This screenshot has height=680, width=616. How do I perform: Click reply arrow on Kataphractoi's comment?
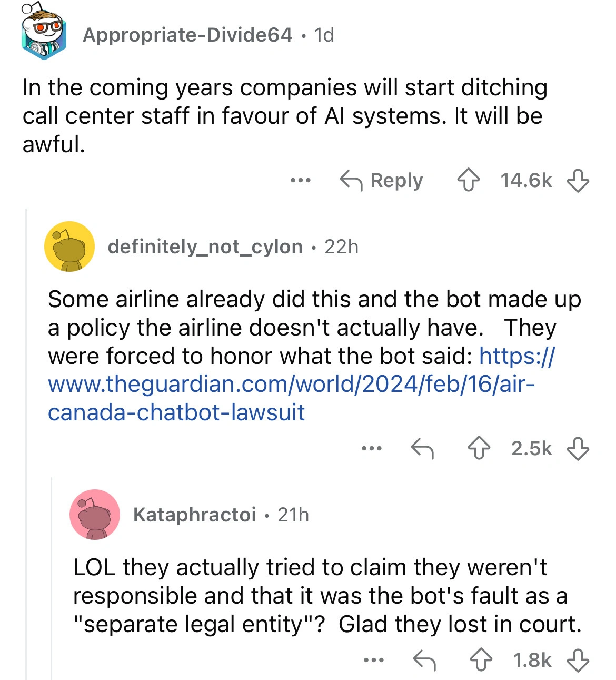[424, 660]
